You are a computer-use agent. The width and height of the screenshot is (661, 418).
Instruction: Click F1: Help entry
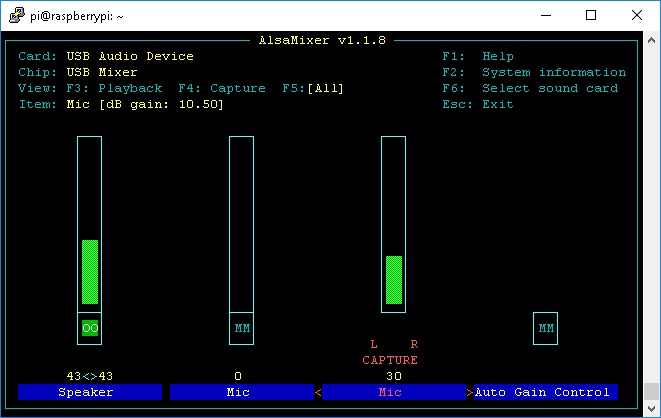(x=478, y=56)
